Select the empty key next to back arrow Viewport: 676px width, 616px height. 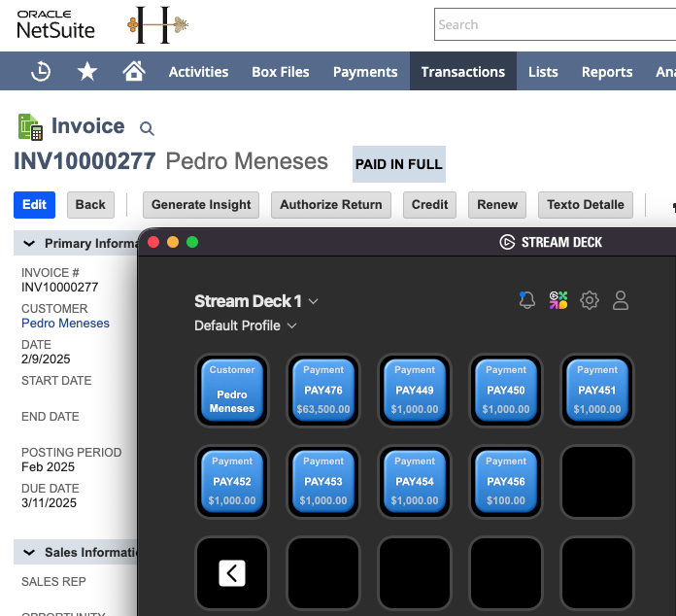[x=323, y=573]
